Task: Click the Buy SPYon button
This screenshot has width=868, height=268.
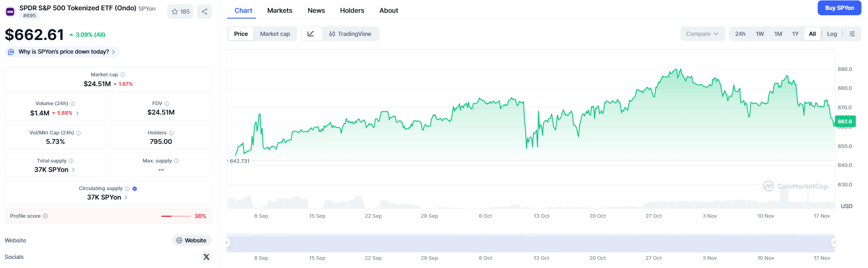Action: pyautogui.click(x=840, y=8)
